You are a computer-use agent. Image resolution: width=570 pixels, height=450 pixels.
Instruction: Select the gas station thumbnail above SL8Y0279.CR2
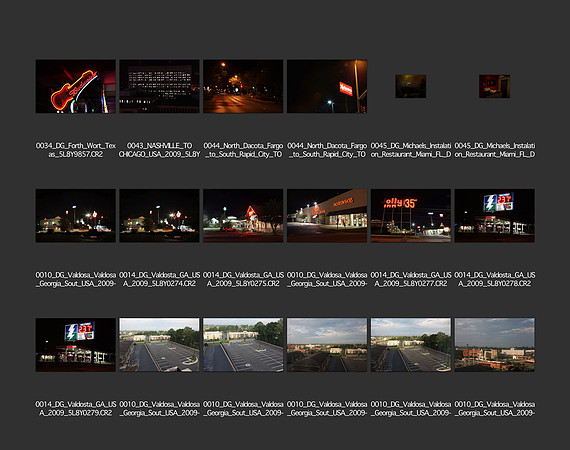[x=76, y=345]
